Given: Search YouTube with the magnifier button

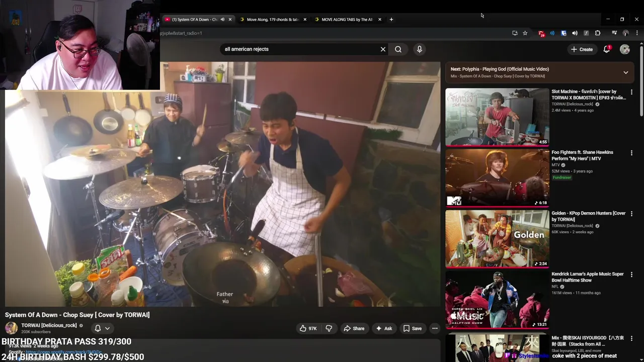Looking at the screenshot, I should 398,49.
